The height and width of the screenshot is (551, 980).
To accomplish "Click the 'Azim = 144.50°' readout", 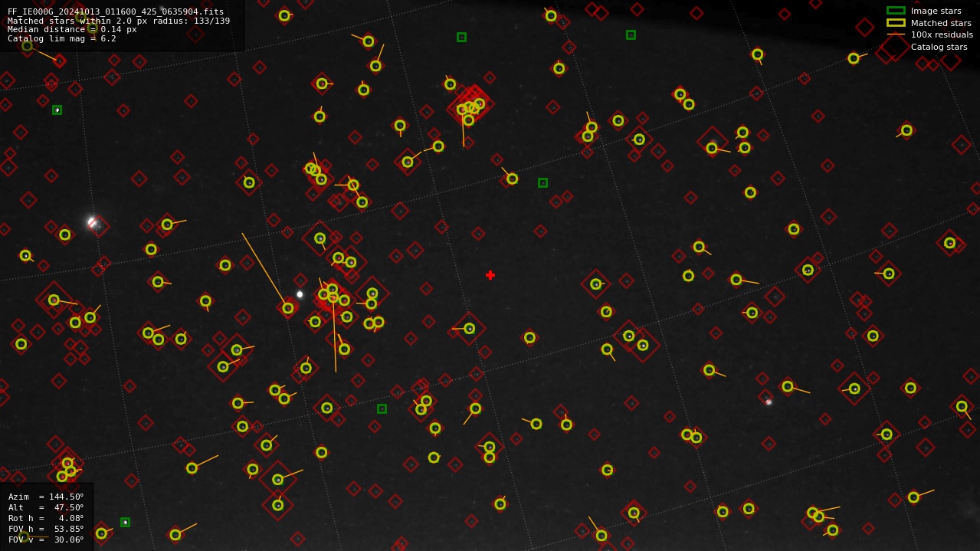I will (x=46, y=497).
